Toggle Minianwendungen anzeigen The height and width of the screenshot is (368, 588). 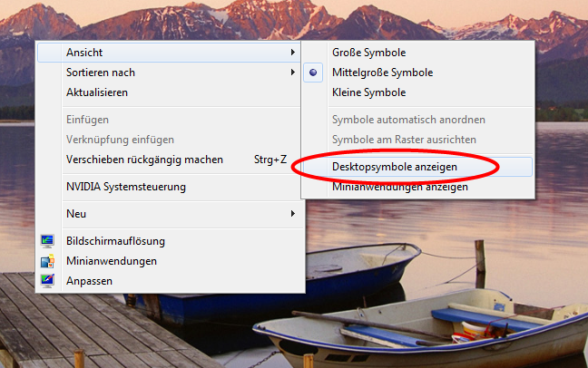click(417, 187)
